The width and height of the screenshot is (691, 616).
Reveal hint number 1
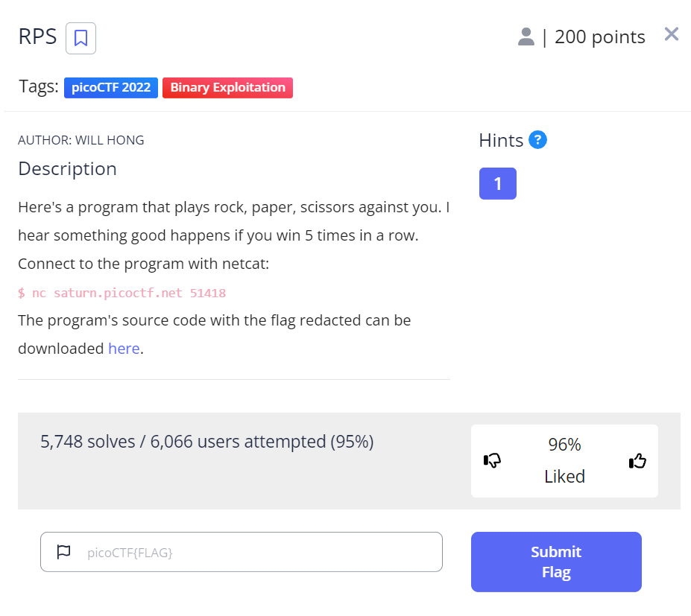497,184
